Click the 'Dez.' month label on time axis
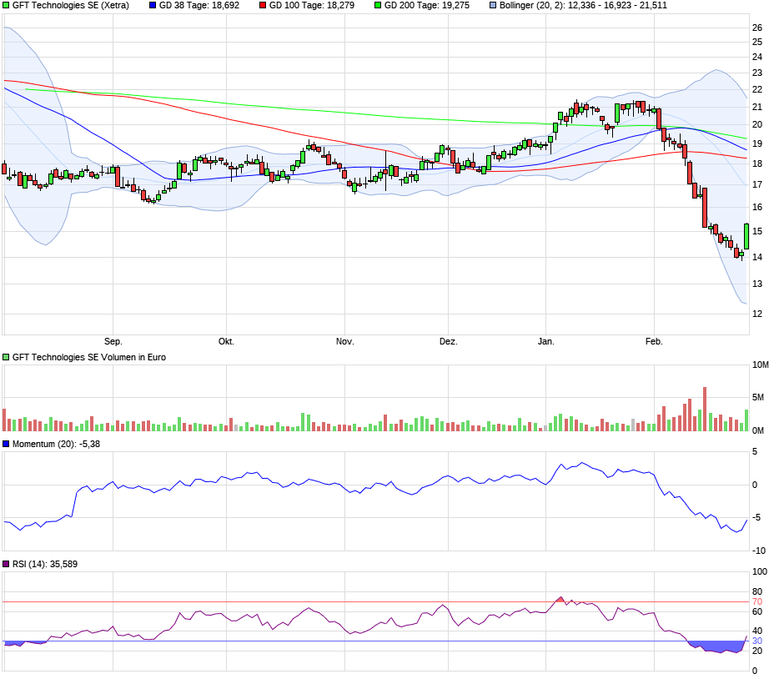The height and width of the screenshot is (679, 784). tap(448, 341)
